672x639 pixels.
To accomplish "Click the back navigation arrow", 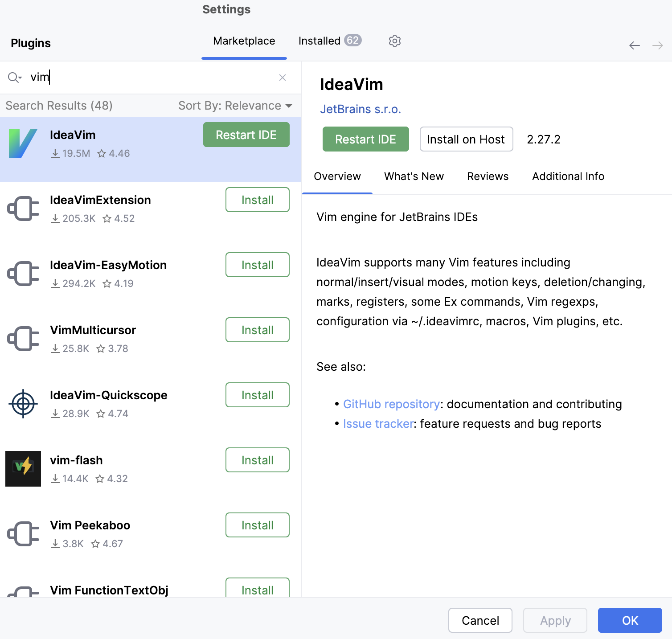I will click(x=635, y=45).
